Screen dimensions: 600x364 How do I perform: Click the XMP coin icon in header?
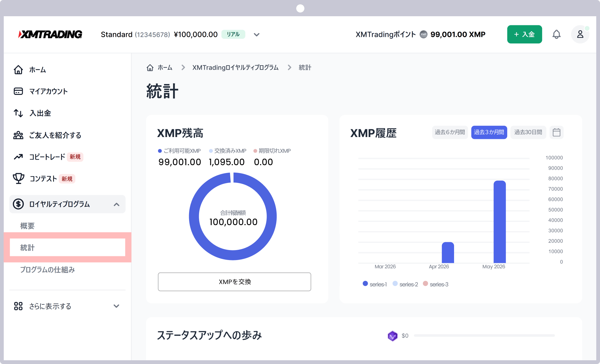423,34
